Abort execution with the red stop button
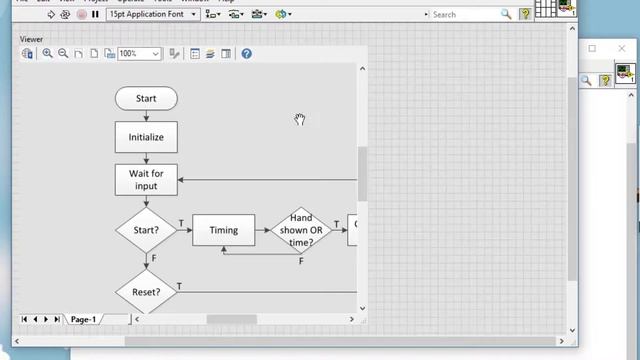 click(82, 15)
